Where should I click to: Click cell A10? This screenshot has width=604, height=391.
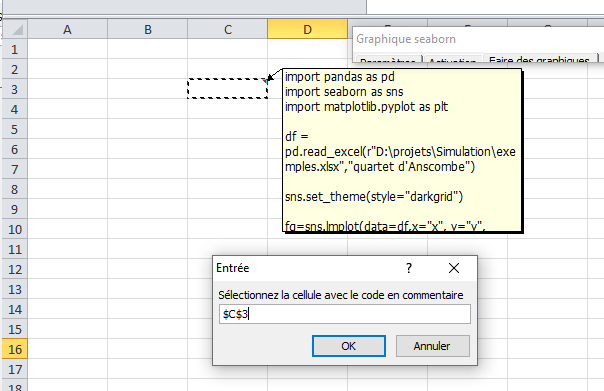click(x=67, y=230)
